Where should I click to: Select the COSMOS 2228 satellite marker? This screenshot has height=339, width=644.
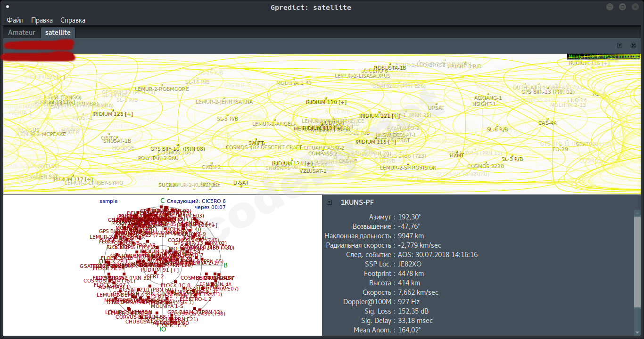pos(485,166)
